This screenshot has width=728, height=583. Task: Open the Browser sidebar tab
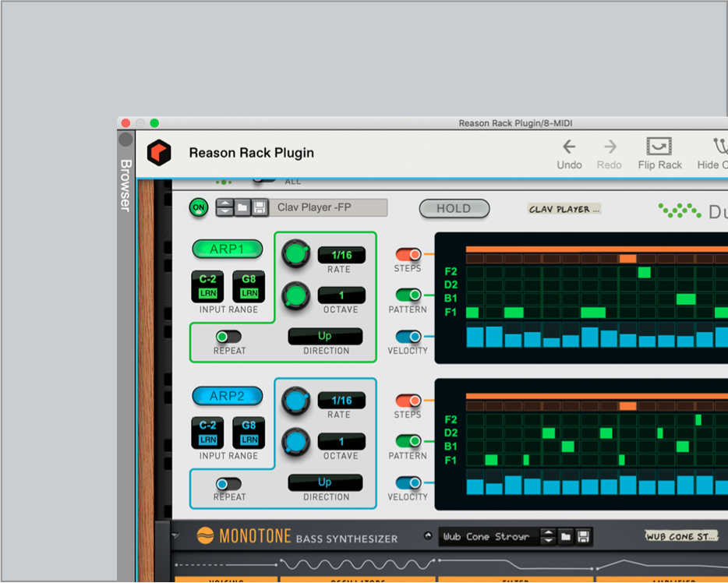(x=125, y=185)
